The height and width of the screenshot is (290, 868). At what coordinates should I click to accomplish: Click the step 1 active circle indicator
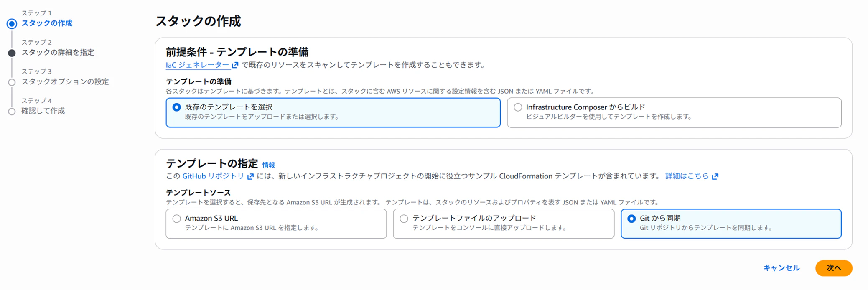(12, 24)
